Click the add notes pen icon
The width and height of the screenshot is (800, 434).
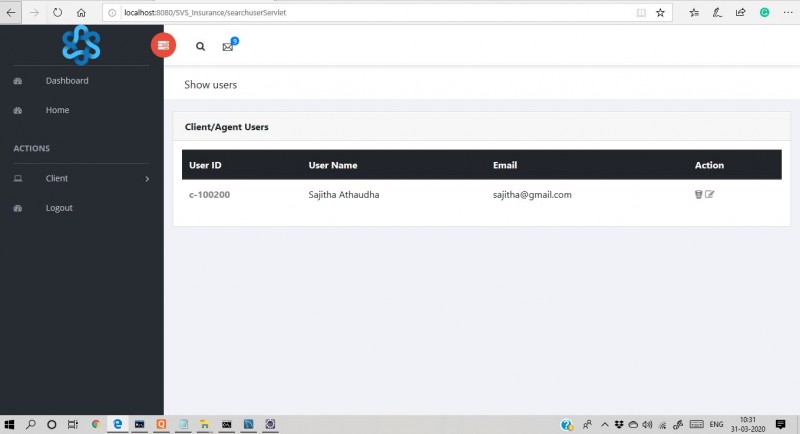pos(717,13)
